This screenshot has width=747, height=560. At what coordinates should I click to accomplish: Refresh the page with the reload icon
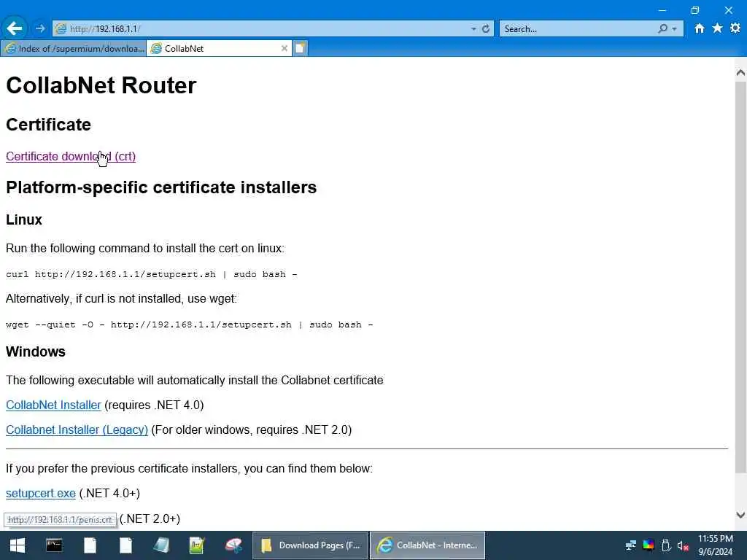coord(485,28)
